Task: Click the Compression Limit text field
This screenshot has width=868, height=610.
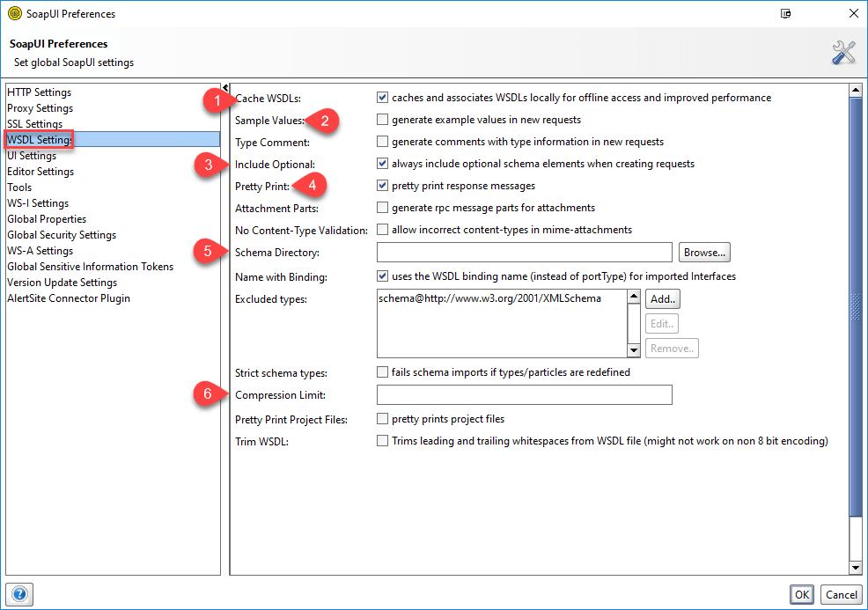Action: [524, 395]
